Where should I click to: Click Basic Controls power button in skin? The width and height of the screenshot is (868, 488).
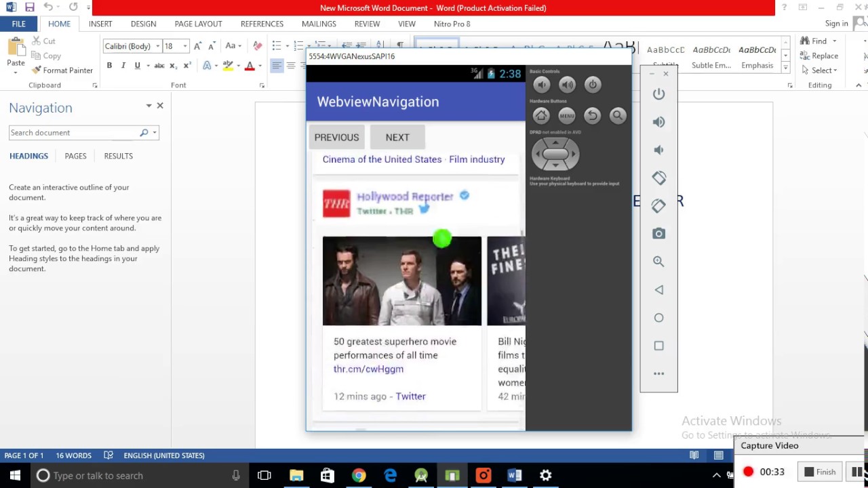(593, 85)
